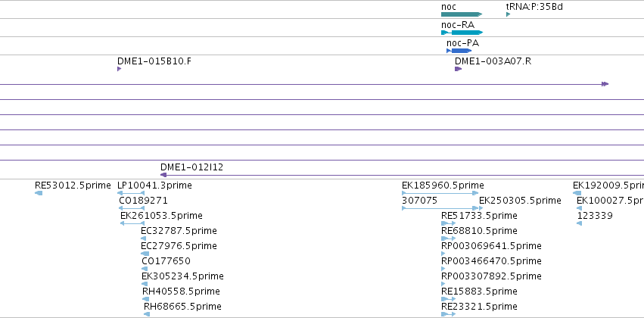644x318 pixels.
Task: Select the tRNA:P:35Bd arrow marker
Action: (508, 14)
